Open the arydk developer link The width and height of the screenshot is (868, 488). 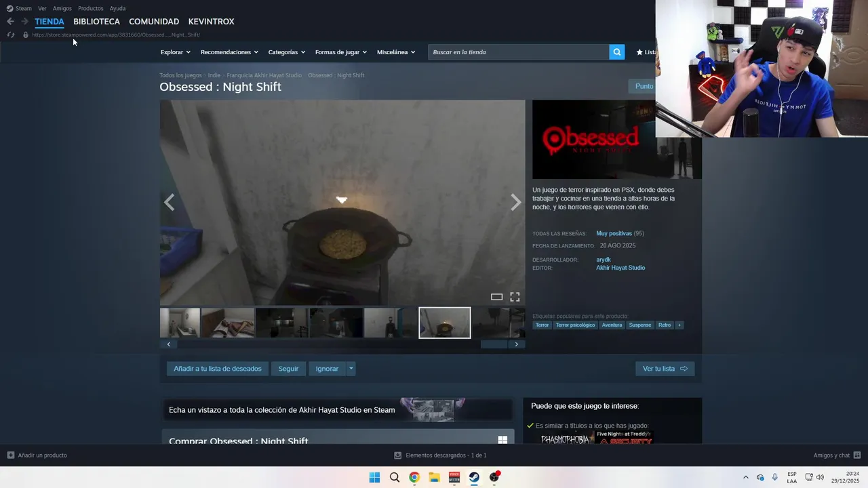pyautogui.click(x=604, y=260)
